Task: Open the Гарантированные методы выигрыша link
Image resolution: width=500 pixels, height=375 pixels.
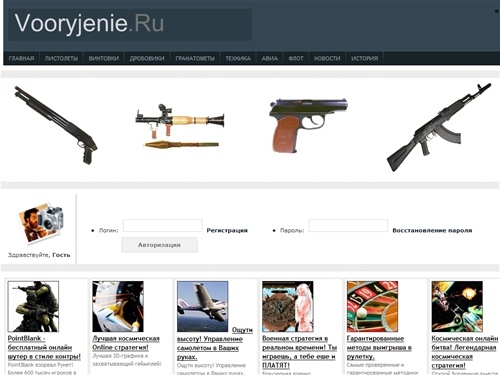Action: [x=379, y=347]
